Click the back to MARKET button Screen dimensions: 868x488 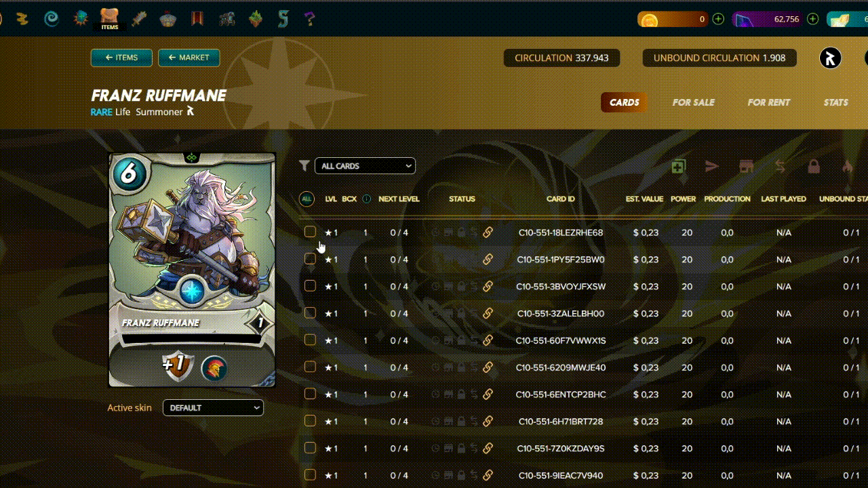[189, 58]
